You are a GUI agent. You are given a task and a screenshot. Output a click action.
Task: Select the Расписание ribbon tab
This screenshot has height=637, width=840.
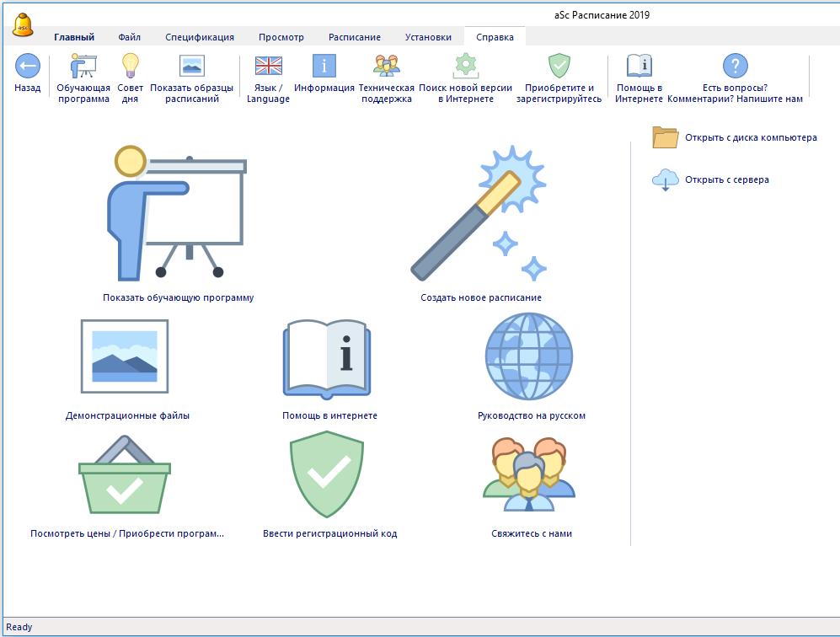coord(354,37)
